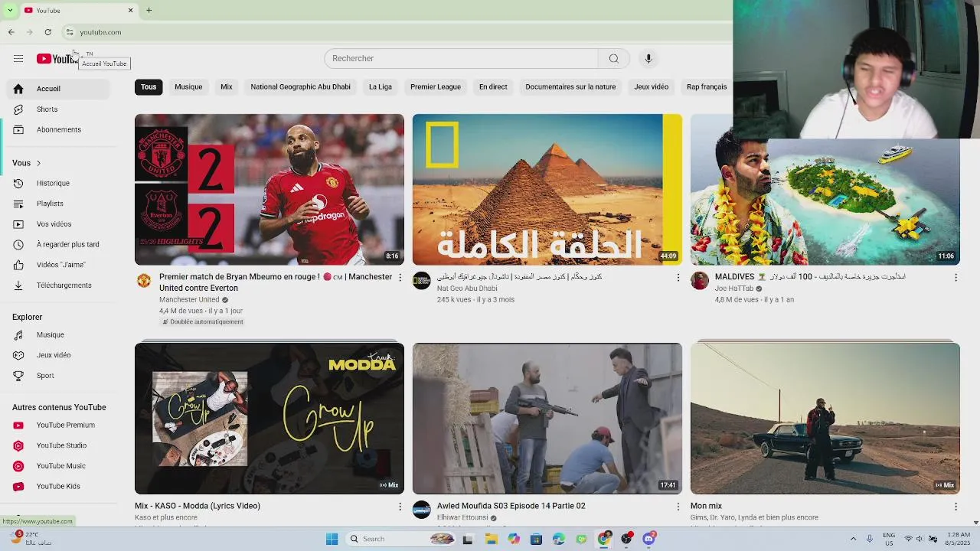Screen dimensions: 980x551
Task: Open Manchester United channel avatar
Action: pyautogui.click(x=144, y=281)
